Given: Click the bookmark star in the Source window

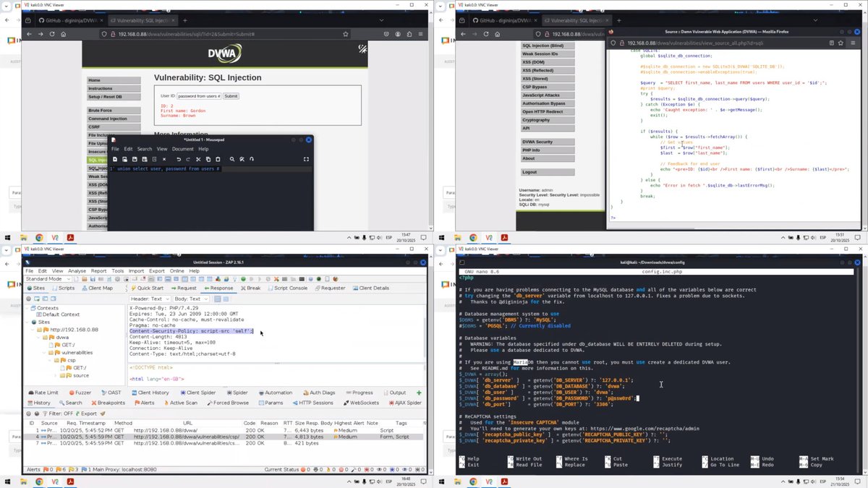Looking at the screenshot, I should 841,43.
